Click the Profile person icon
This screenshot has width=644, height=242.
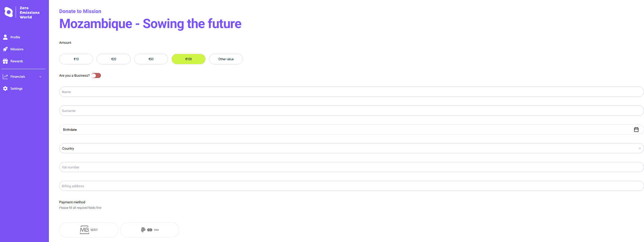click(x=5, y=37)
